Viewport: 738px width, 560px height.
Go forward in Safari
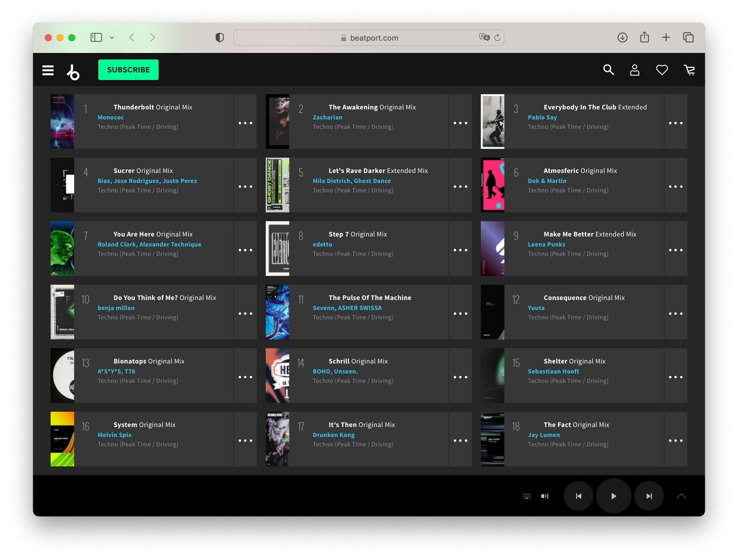tap(152, 38)
